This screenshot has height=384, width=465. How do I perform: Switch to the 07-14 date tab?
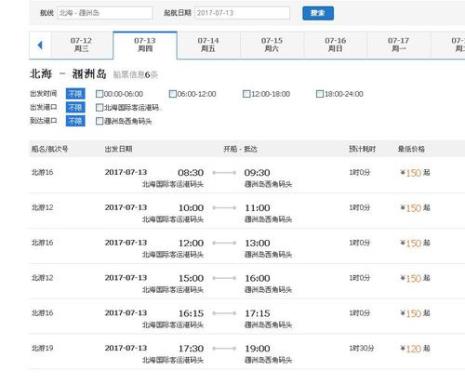pos(209,45)
